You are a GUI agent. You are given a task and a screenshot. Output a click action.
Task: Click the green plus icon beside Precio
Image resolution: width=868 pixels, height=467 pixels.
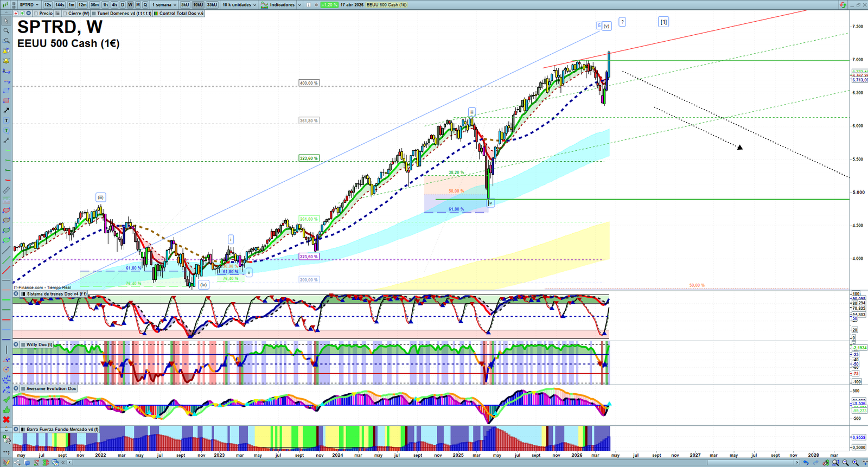[22, 13]
